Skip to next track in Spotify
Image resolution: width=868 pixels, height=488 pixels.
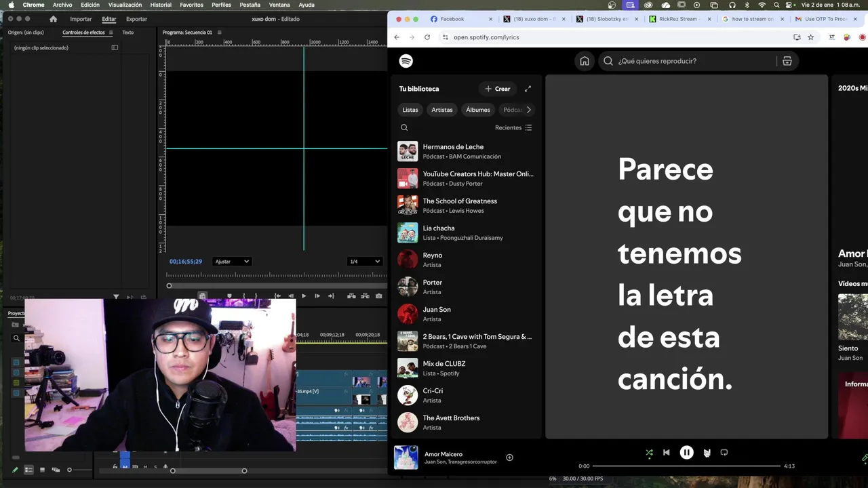click(707, 452)
